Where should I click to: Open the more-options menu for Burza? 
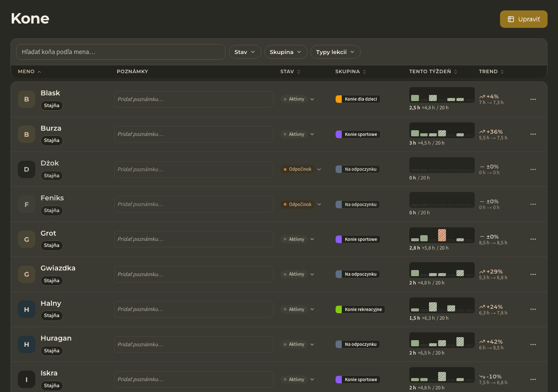point(533,134)
